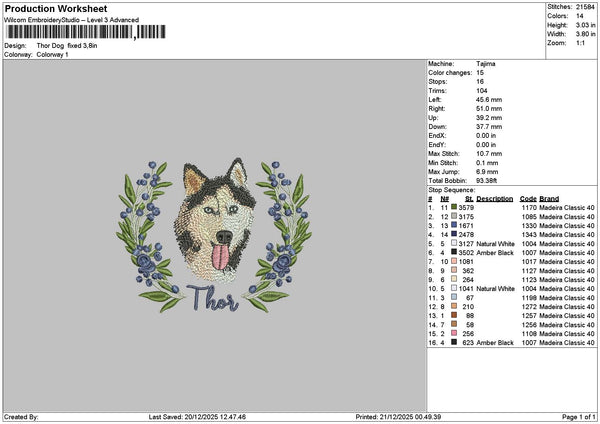
Task: Click the pink swatch with 1081 stitches
Action: coord(454,261)
